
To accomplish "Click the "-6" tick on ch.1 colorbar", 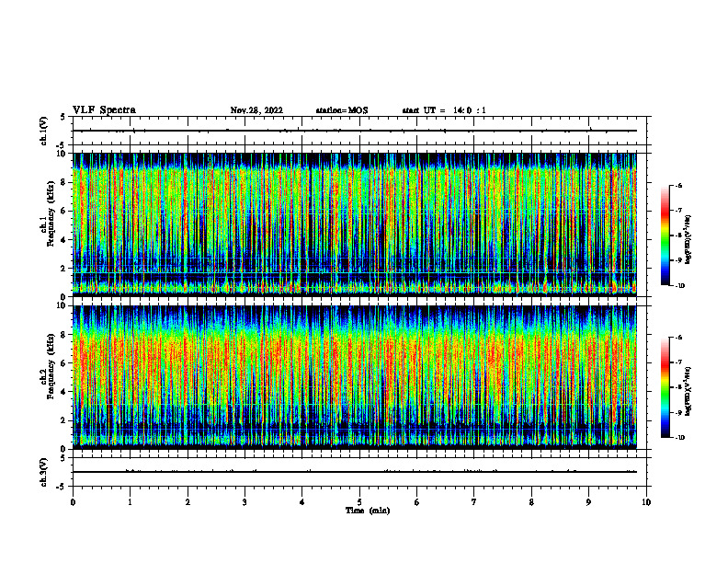I will pos(678,185).
